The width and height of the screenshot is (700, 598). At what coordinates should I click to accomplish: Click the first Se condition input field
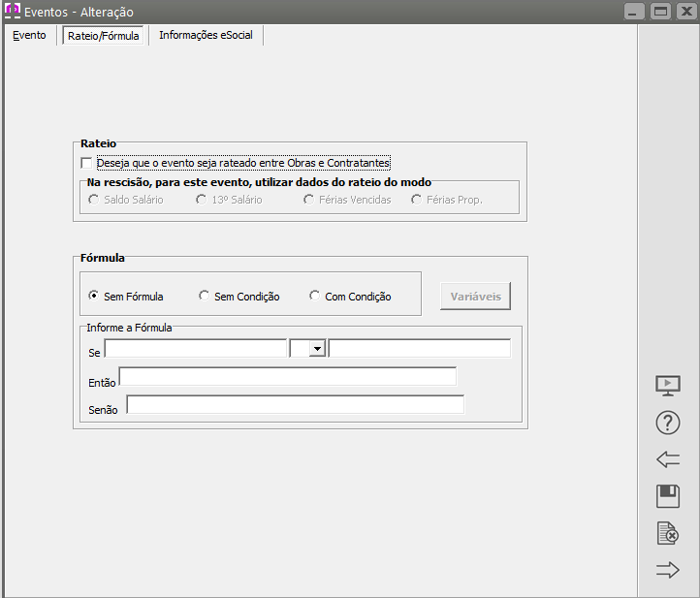(x=196, y=349)
